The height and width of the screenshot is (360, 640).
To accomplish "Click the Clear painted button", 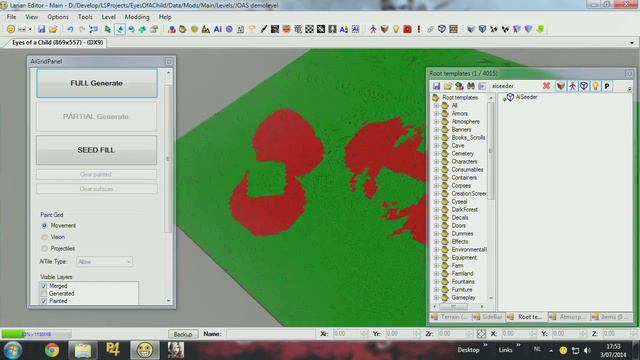I will point(96,174).
